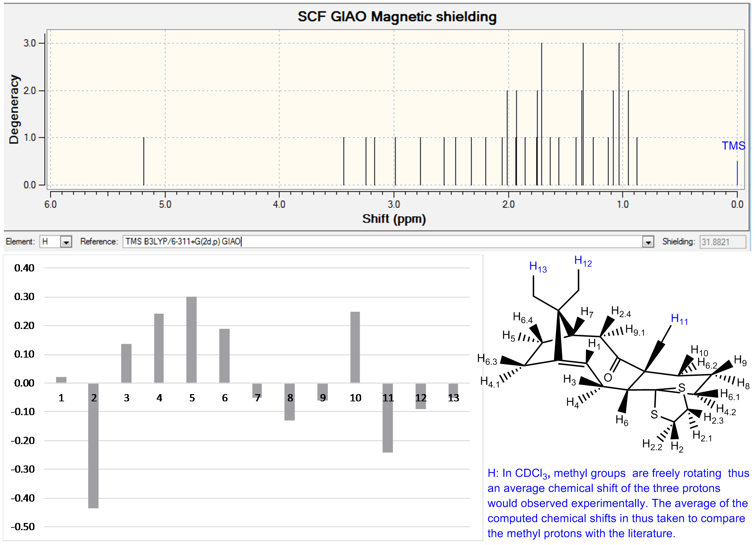The width and height of the screenshot is (756, 545).
Task: Select bar 5 in the bar chart
Action: coord(191,340)
